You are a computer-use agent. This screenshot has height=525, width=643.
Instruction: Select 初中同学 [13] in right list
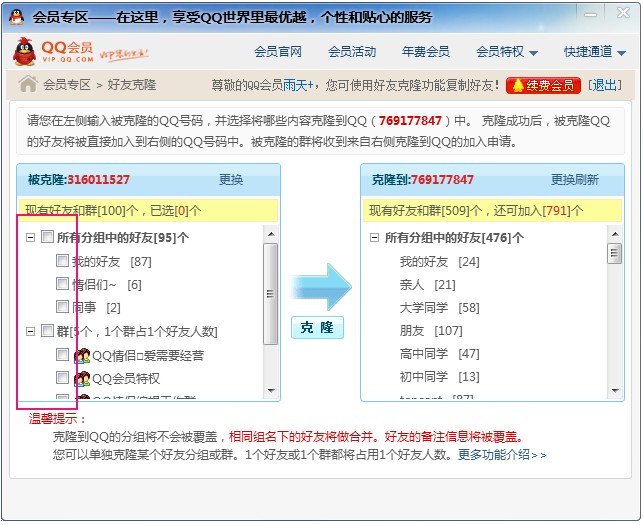(440, 377)
